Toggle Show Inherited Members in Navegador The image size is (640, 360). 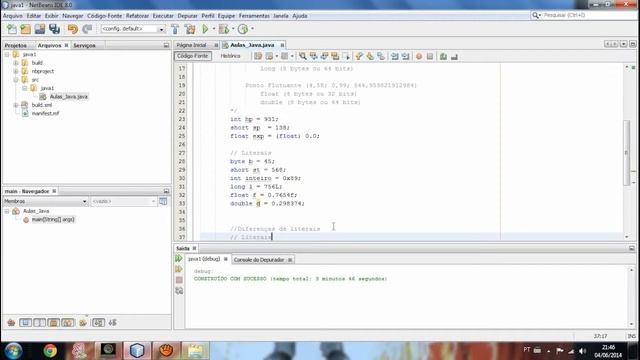pos(11,323)
